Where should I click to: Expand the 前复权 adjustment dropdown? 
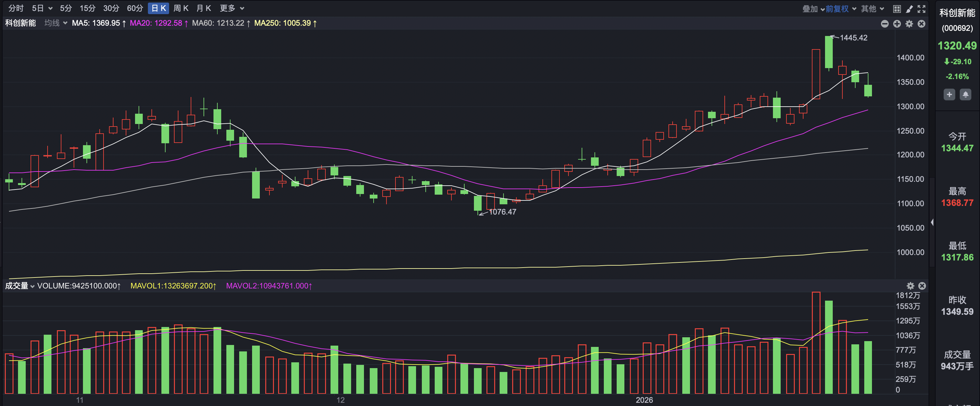pos(841,9)
